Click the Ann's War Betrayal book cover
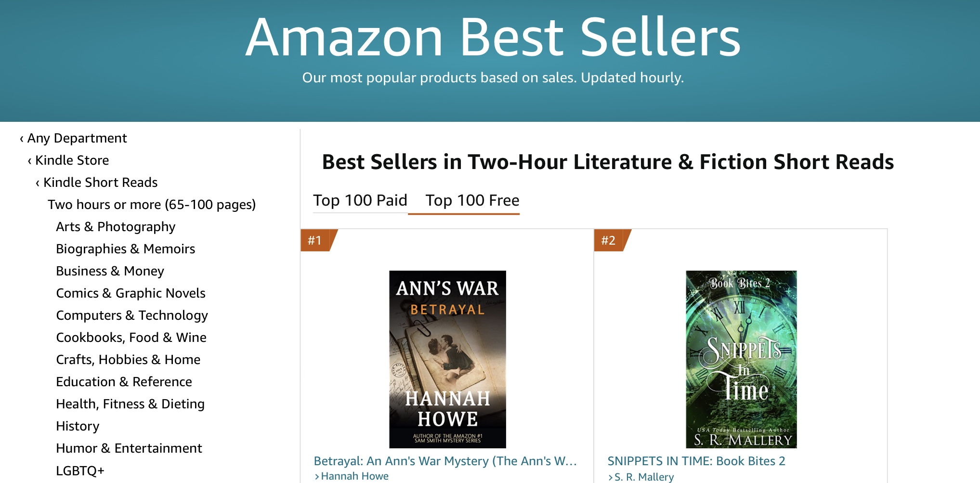The width and height of the screenshot is (980, 483). (447, 359)
